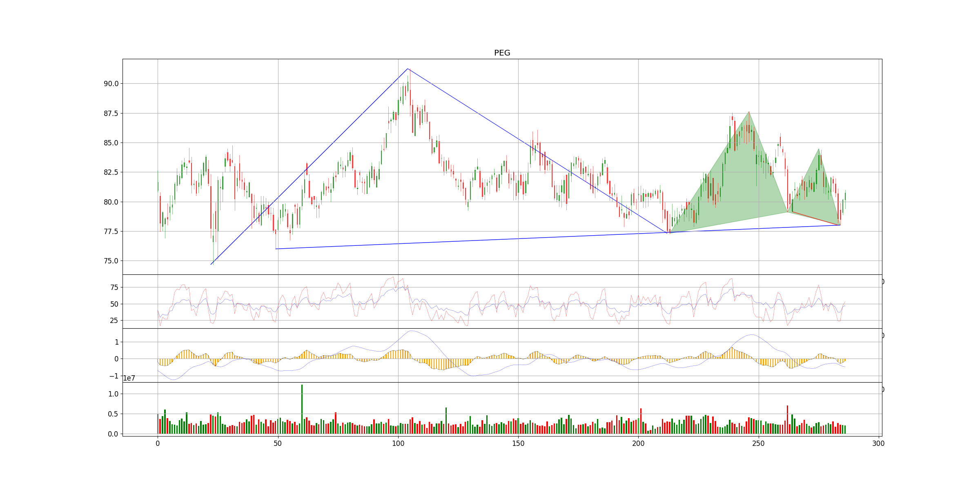Click the tallest green volume bar

pos(302,408)
